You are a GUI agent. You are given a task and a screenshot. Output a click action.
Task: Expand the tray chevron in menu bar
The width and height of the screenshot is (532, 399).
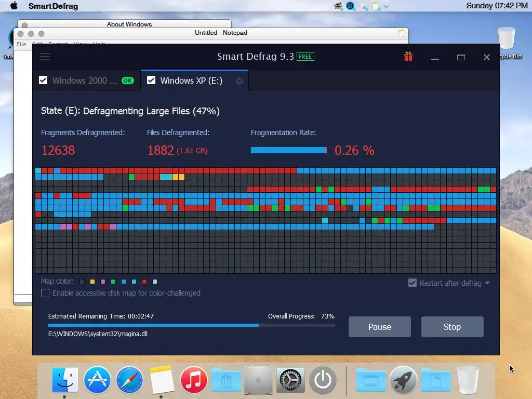(386, 6)
